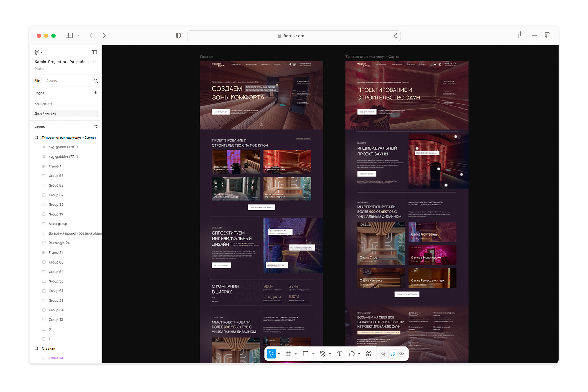Select the Text tool

click(339, 354)
